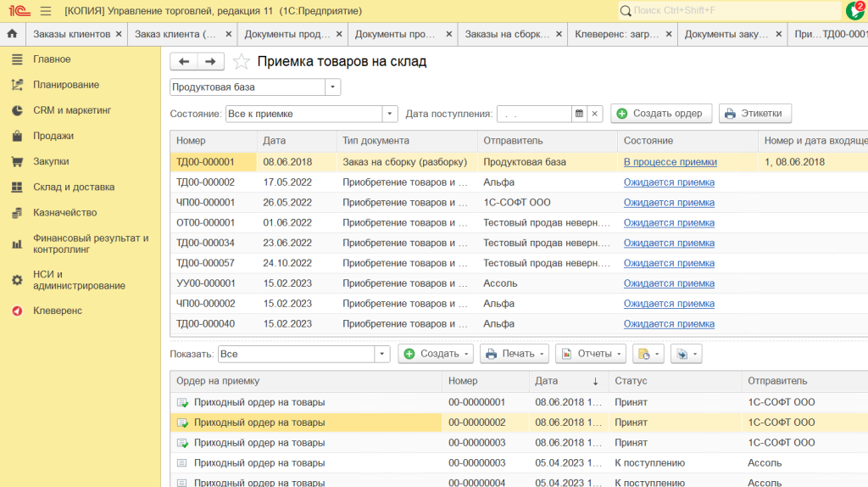This screenshot has height=487, width=868.
Task: Open the create-based-on folder icon button
Action: 648,354
